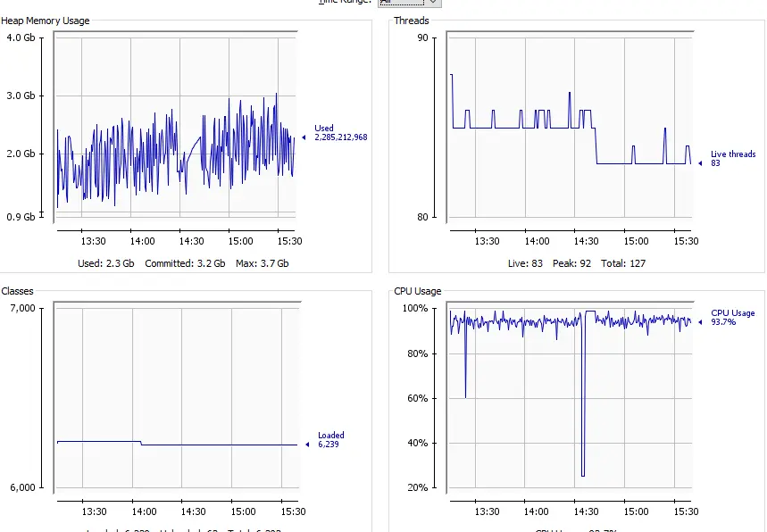Click '13:30' on the CPU time axis
The height and width of the screenshot is (532, 767).
point(488,511)
